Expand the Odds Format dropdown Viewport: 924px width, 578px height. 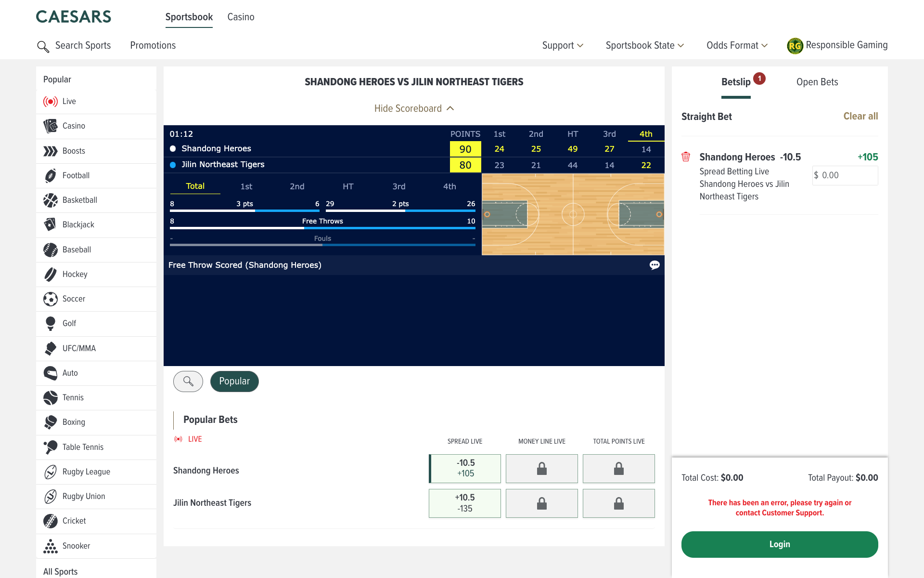pyautogui.click(x=736, y=45)
